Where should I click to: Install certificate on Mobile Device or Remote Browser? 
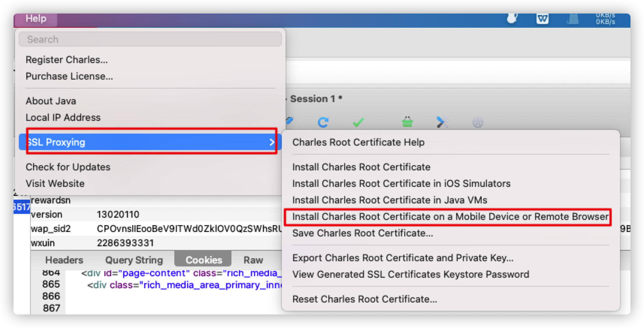[x=450, y=217]
